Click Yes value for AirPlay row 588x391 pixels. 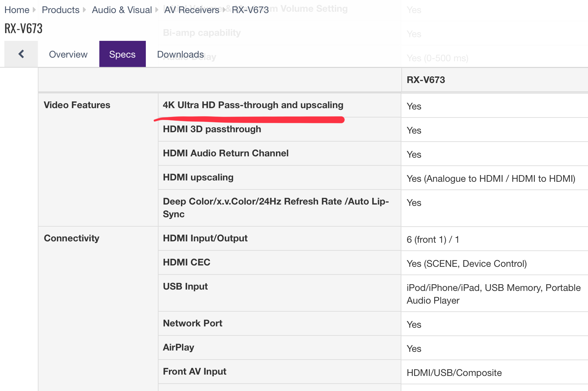[414, 348]
